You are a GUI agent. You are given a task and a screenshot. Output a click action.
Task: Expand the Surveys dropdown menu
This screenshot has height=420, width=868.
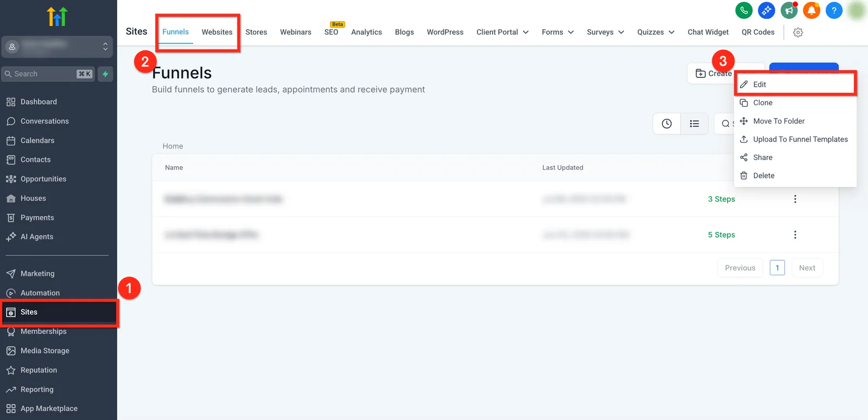[x=605, y=32]
